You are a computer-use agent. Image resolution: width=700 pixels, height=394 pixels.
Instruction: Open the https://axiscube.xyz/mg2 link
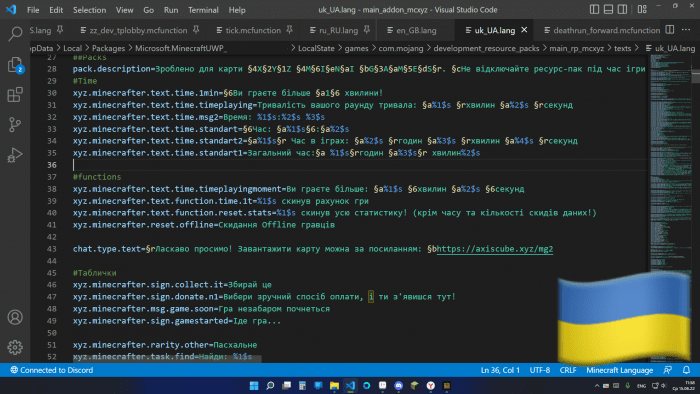coord(495,249)
